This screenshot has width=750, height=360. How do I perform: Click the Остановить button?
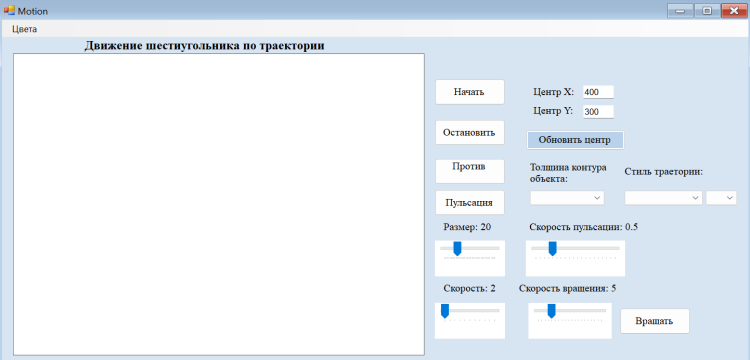470,132
